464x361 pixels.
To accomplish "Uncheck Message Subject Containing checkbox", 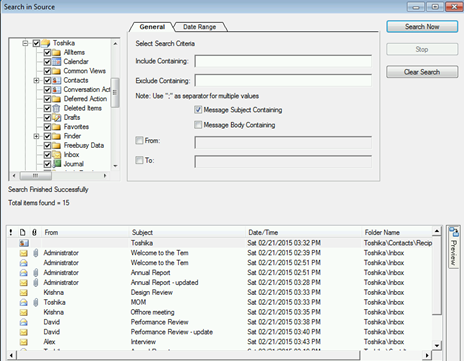I will [x=198, y=110].
